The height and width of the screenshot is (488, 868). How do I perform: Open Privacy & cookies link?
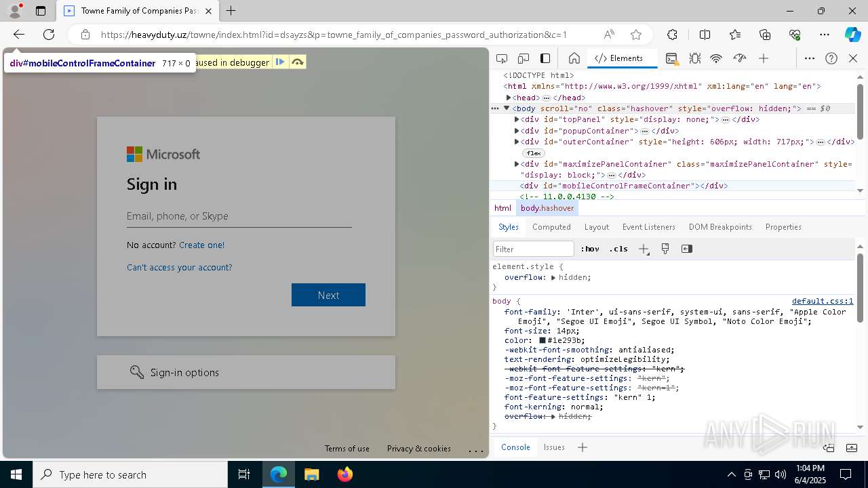[x=418, y=449]
